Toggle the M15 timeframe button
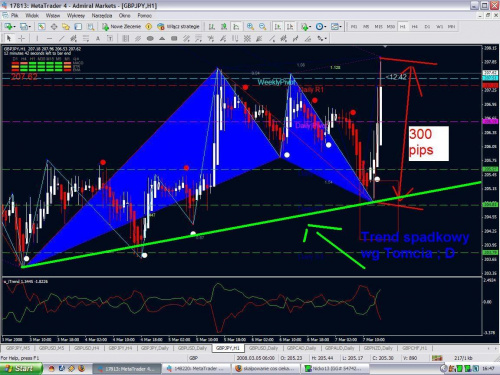 [378, 26]
